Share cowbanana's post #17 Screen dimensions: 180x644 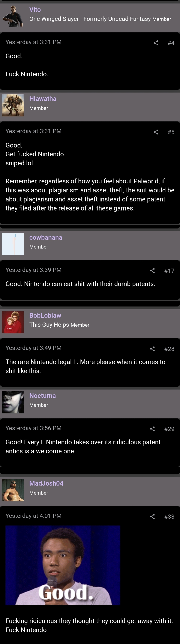click(152, 271)
